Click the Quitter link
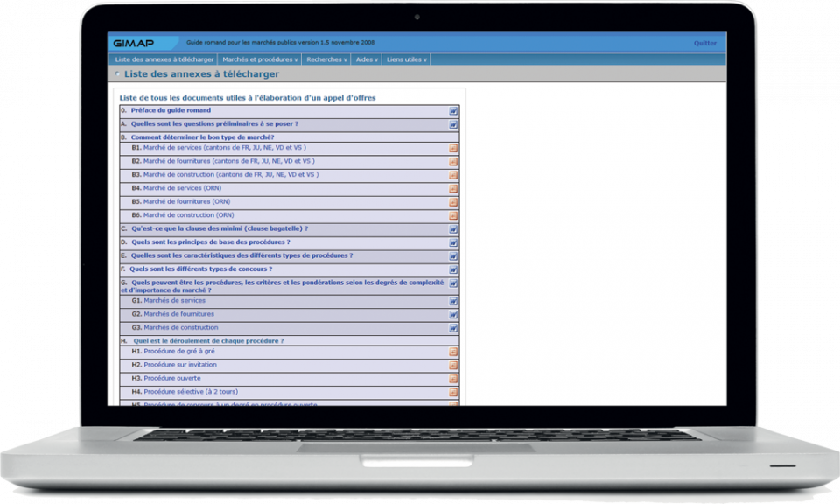Image resolution: width=840 pixels, height=504 pixels. [x=704, y=43]
